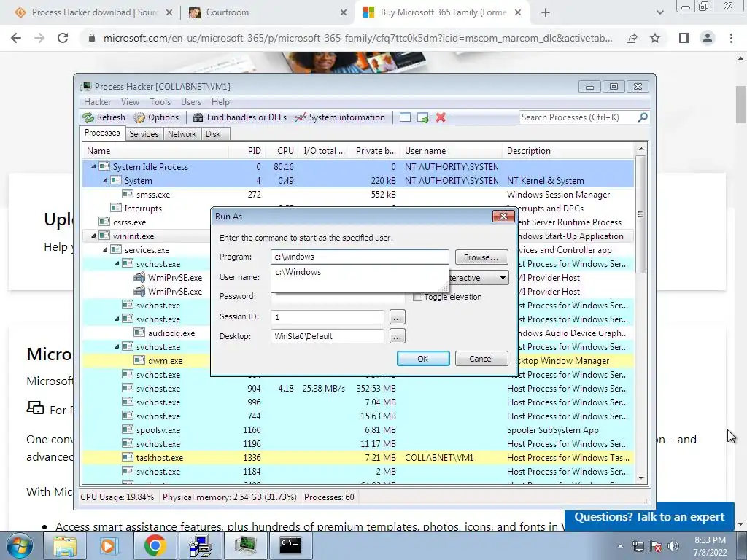
Task: Switch to the Disk tab
Action: click(214, 134)
